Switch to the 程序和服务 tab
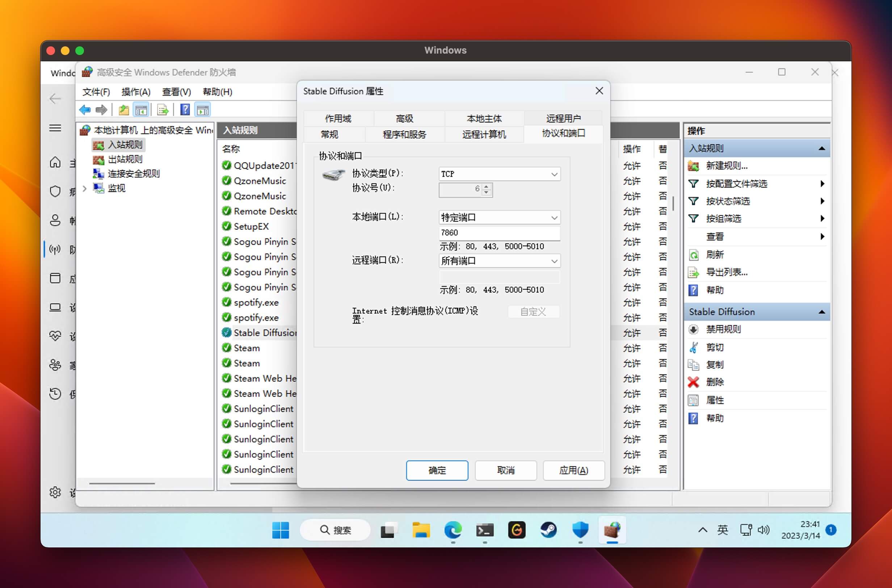This screenshot has height=588, width=892. coord(405,134)
